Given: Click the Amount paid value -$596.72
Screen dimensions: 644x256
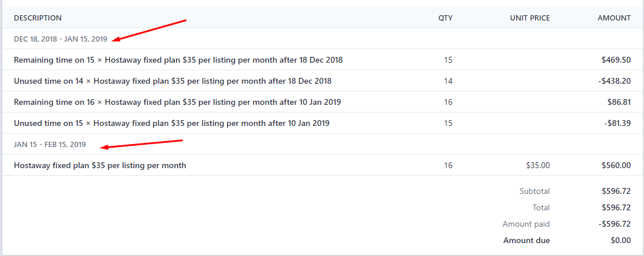Looking at the screenshot, I should click(x=615, y=224).
